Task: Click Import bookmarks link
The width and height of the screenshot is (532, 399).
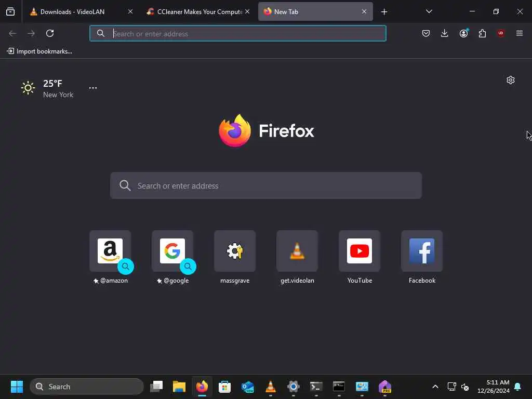Action: pos(39,51)
